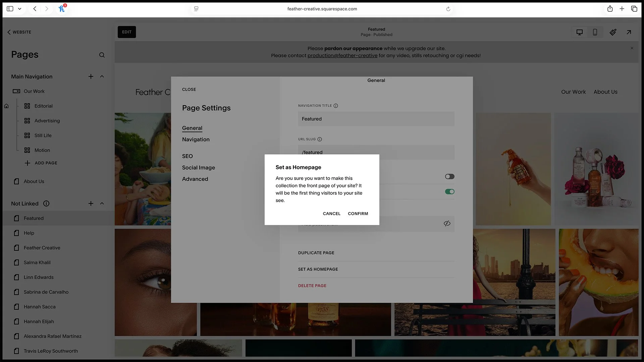Click the Not Linked info icon

(x=47, y=203)
